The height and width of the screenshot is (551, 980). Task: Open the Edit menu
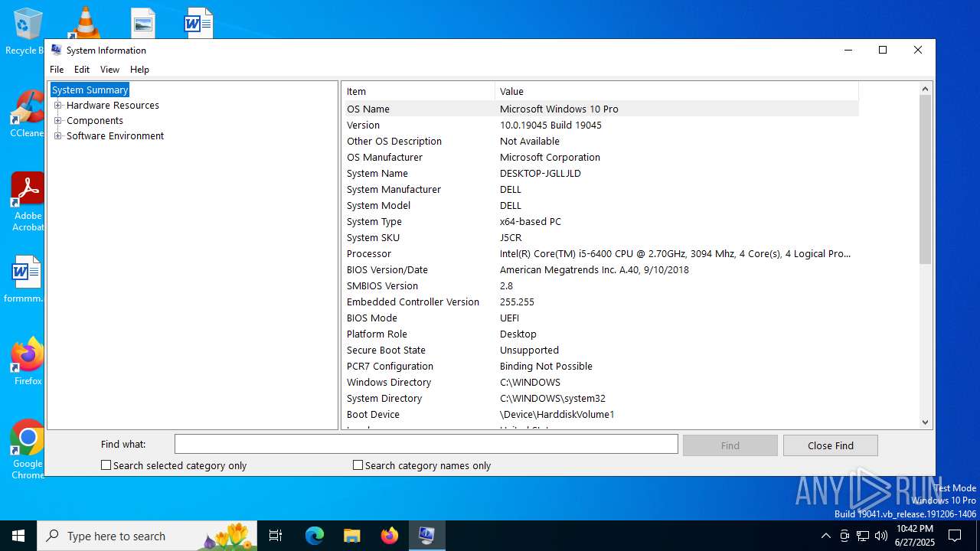click(x=82, y=70)
